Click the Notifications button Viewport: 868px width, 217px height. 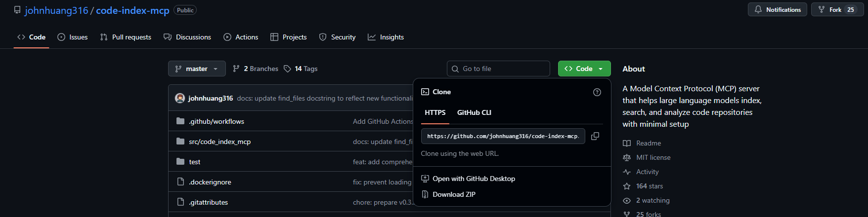tap(778, 9)
